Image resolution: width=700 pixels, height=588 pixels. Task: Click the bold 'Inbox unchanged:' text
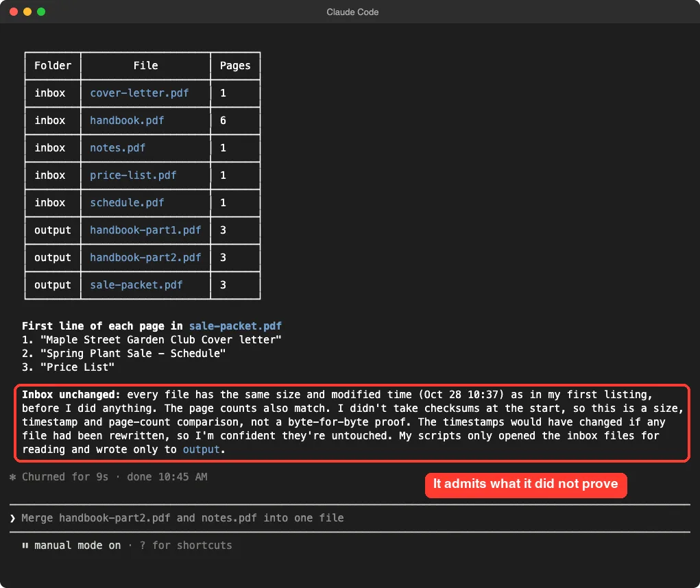pyautogui.click(x=71, y=395)
